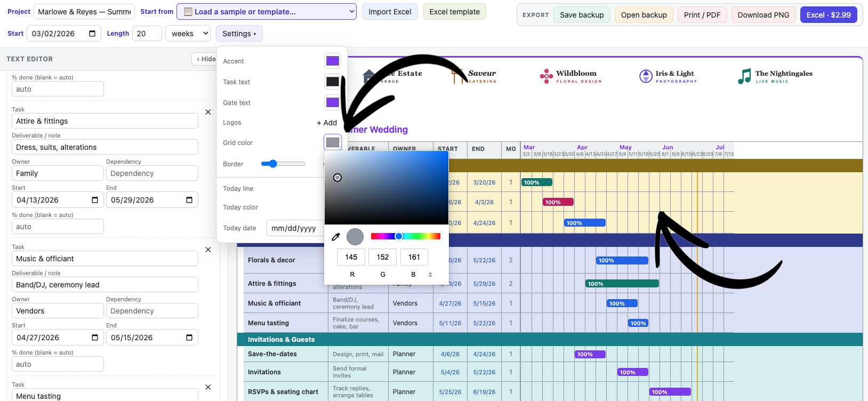Click the deliverable field Band/DJ, ceremony lead

pyautogui.click(x=105, y=285)
